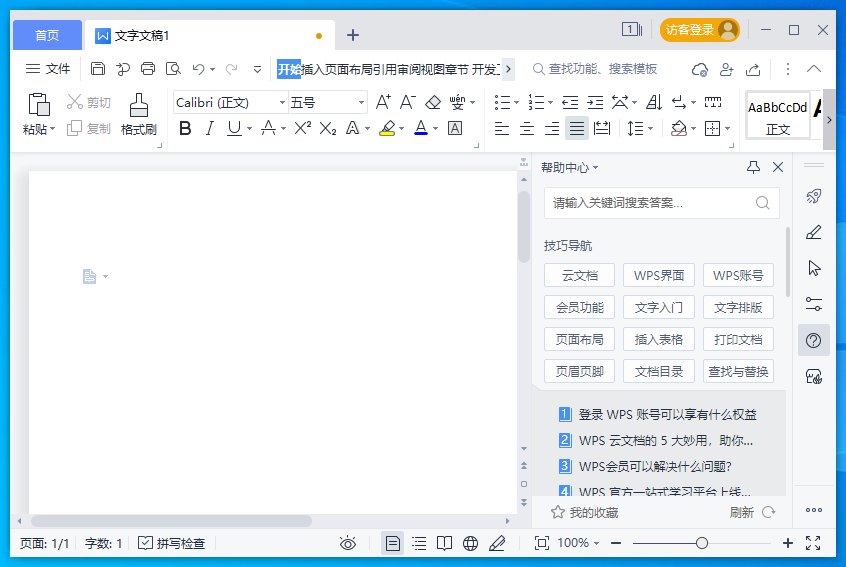This screenshot has width=846, height=567.
Task: Open link 登录 WPS 账号可以享有什么权益
Action: 667,414
